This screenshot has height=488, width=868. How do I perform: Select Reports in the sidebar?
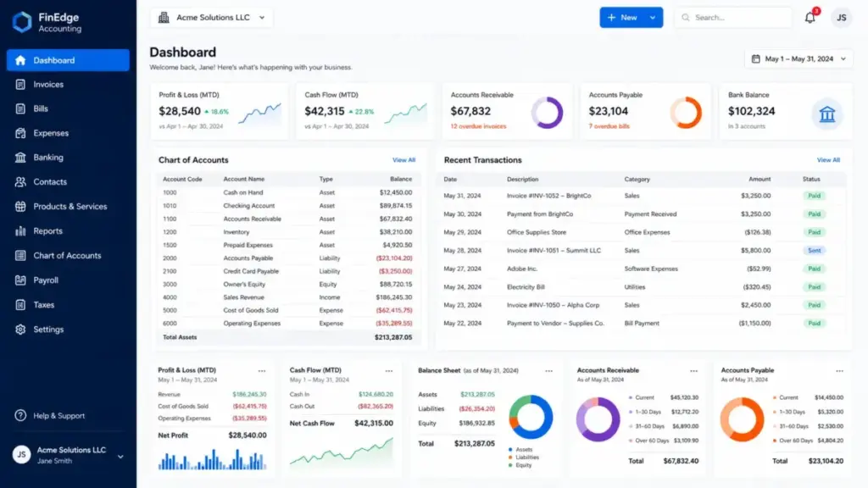pos(68,231)
